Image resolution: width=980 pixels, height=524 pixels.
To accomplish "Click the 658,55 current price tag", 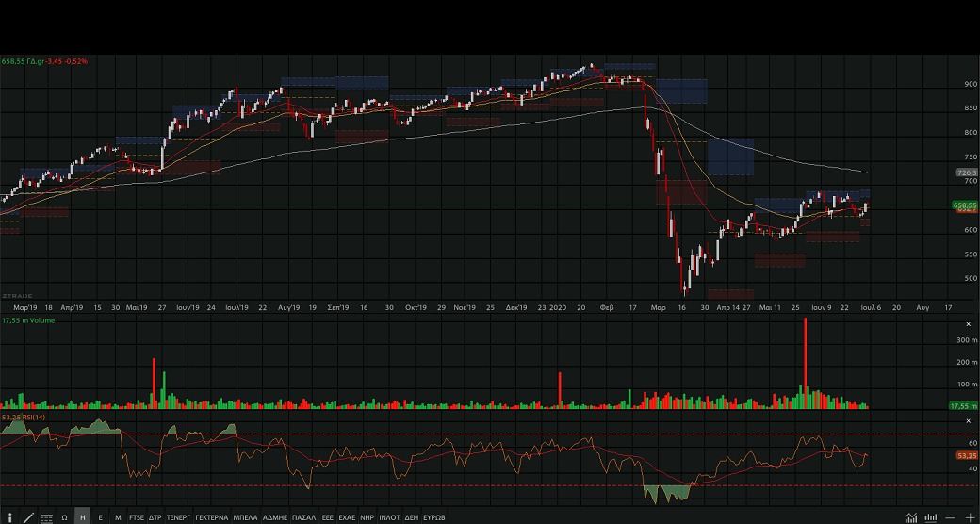I will 965,205.
